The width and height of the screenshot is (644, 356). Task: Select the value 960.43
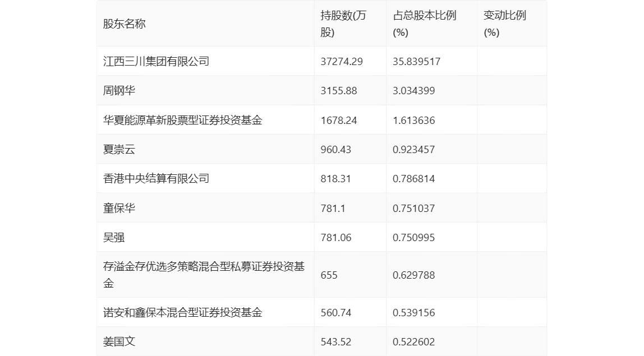[336, 150]
